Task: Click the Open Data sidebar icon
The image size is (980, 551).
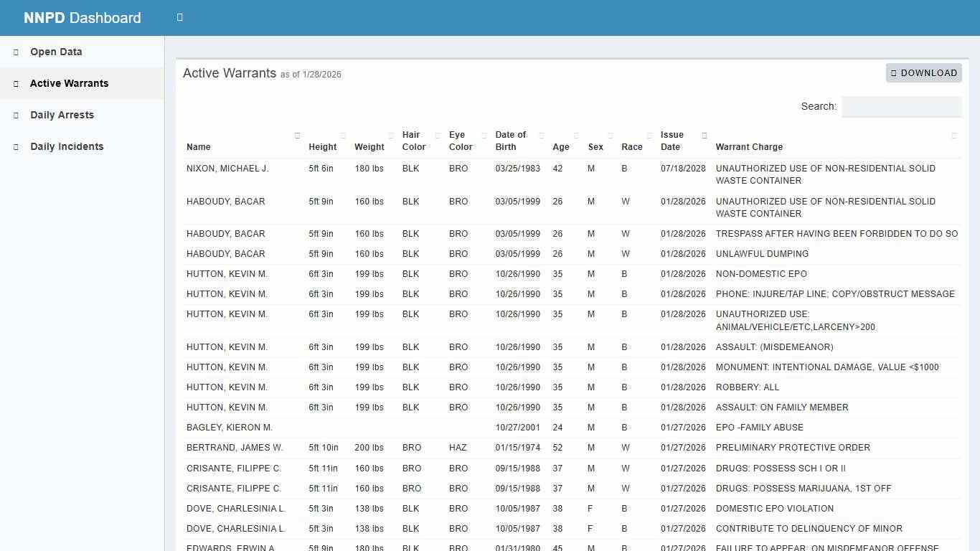Action: (x=14, y=52)
